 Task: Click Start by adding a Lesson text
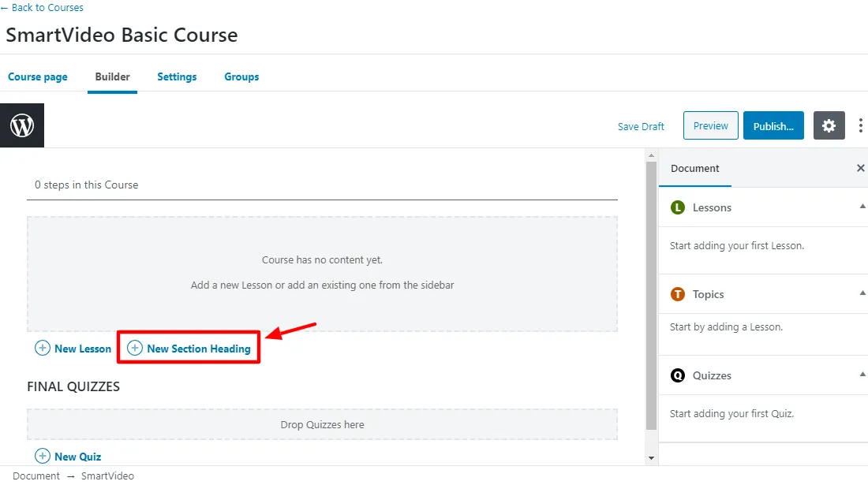click(x=726, y=326)
